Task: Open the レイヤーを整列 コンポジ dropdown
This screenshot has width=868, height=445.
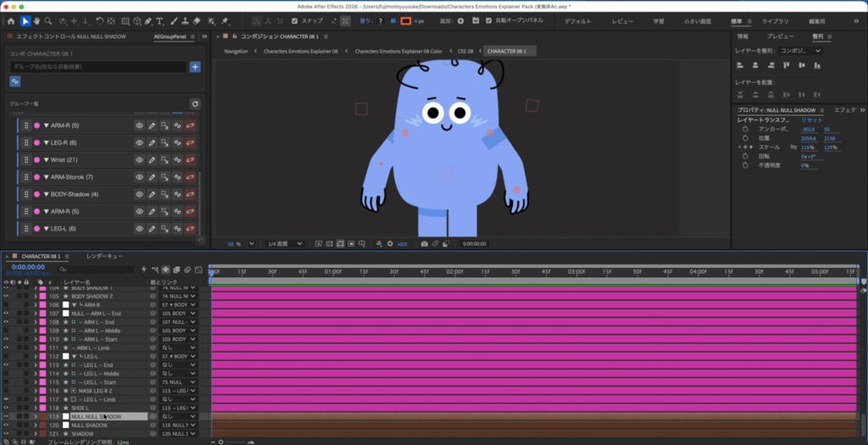Action: pyautogui.click(x=800, y=51)
